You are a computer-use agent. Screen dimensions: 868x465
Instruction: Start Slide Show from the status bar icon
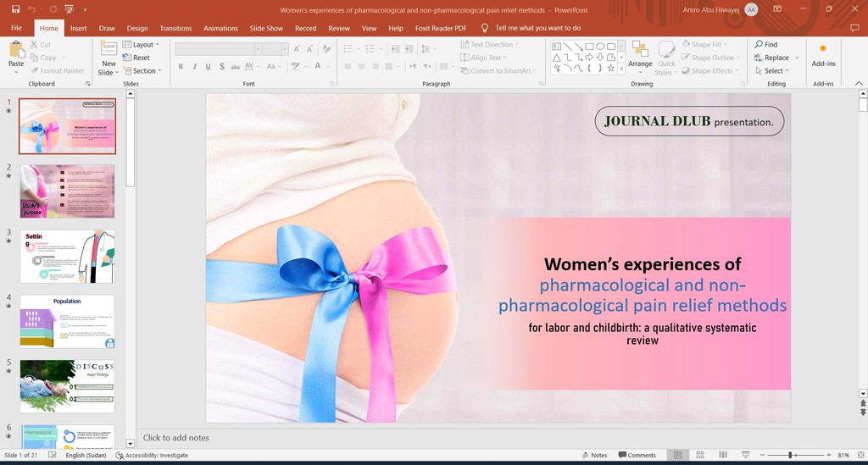[746, 455]
